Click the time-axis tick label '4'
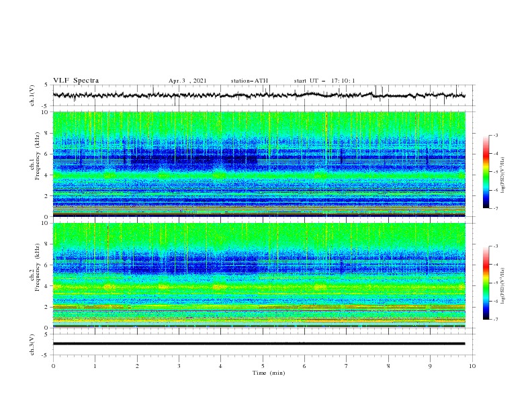Viewport: 532px width, 411px height. click(x=220, y=366)
